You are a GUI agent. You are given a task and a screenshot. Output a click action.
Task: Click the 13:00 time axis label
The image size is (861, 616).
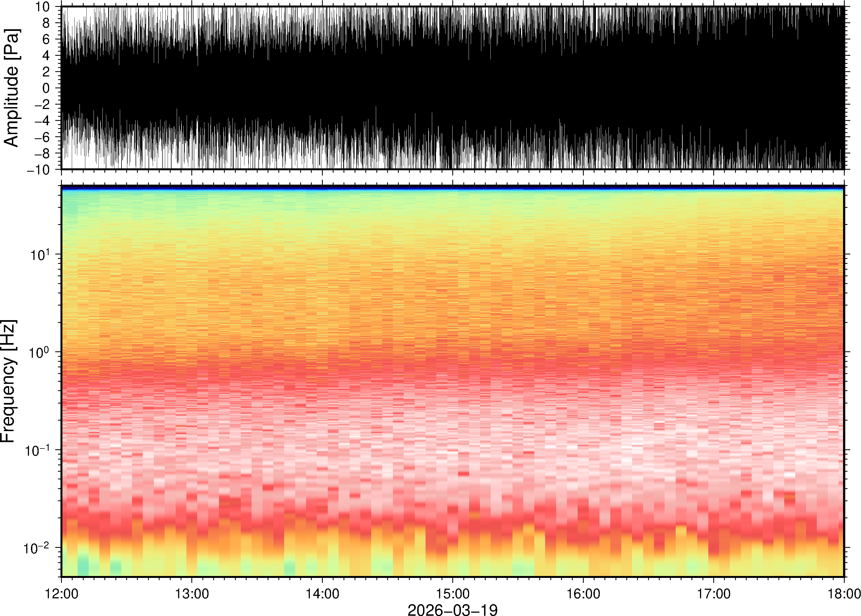pos(192,594)
